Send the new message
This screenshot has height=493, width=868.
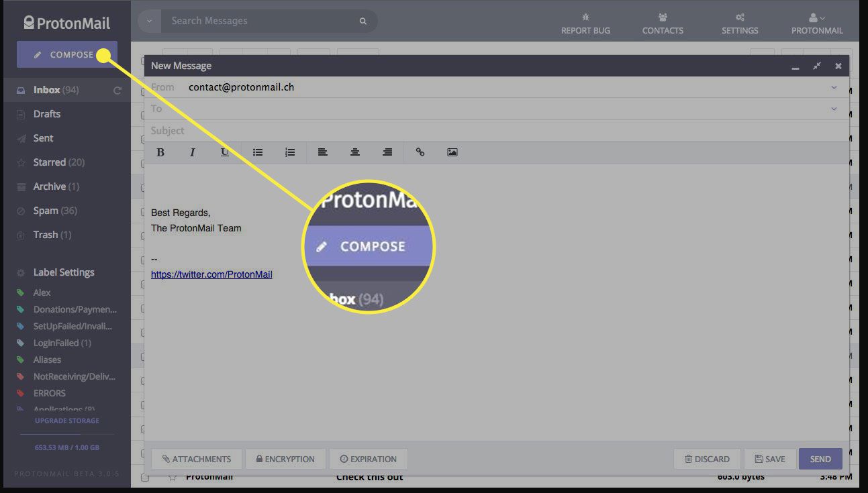click(x=820, y=459)
